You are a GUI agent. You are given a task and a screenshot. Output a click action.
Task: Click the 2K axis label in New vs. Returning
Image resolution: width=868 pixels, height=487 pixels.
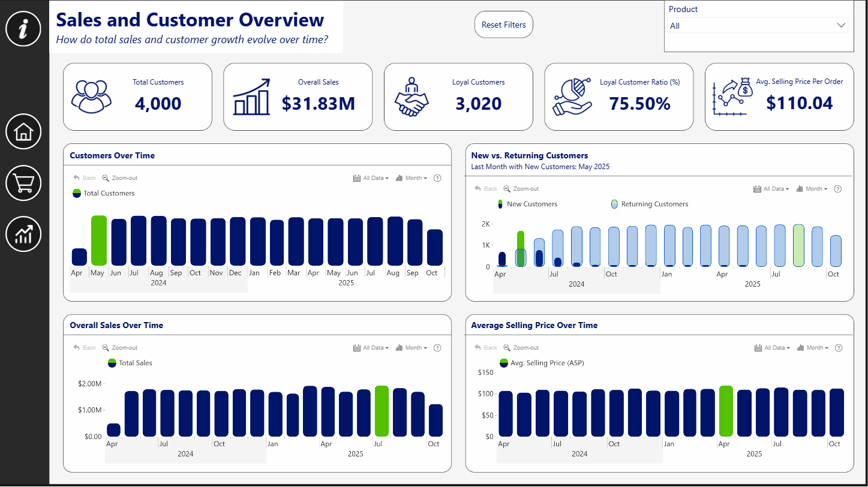click(485, 224)
